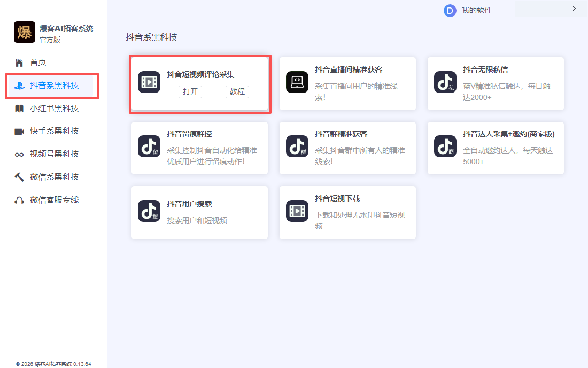Open 我的软件 at the top

(x=476, y=11)
